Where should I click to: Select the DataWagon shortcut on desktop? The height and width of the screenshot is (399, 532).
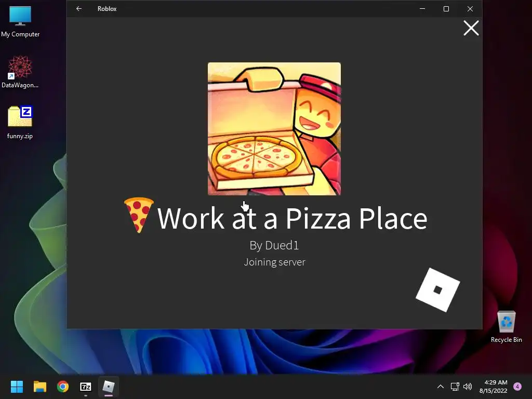(20, 72)
